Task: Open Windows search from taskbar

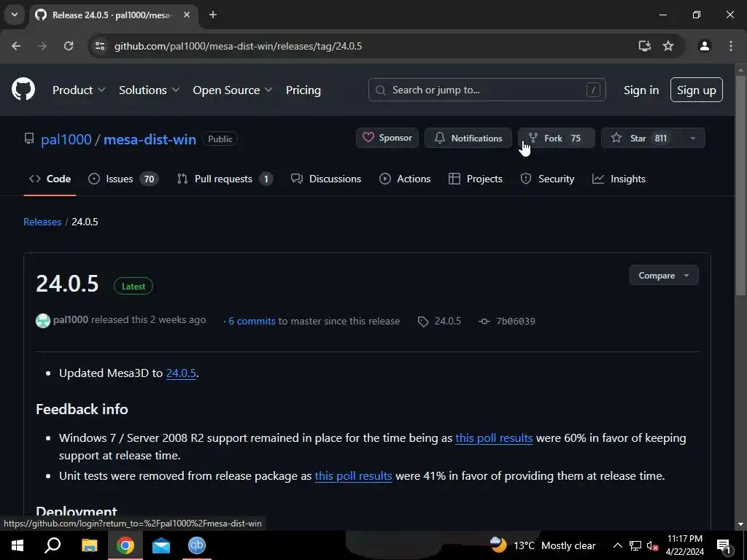Action: [53, 545]
